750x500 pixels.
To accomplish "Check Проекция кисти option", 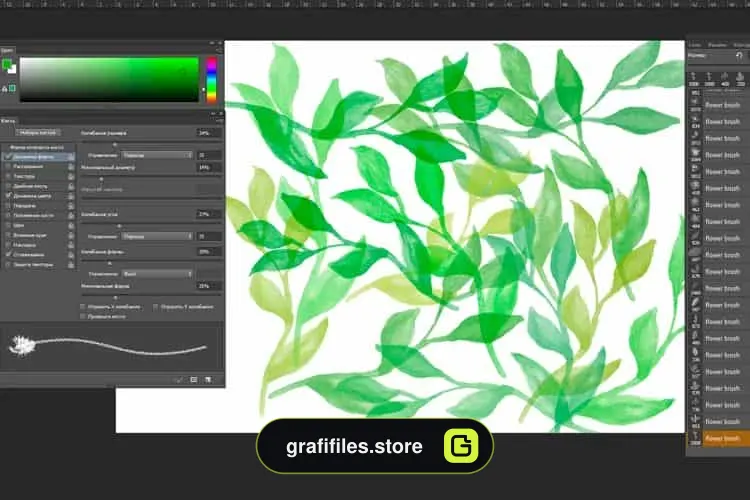I will (x=83, y=316).
